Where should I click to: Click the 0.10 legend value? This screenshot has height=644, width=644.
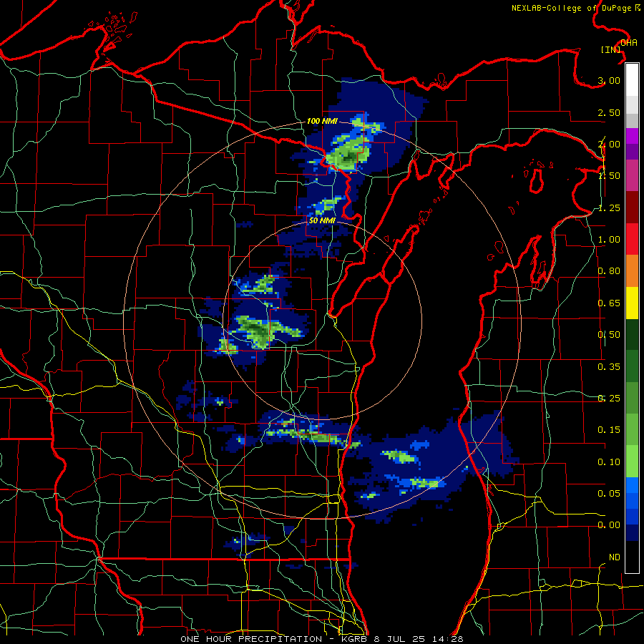(x=609, y=462)
